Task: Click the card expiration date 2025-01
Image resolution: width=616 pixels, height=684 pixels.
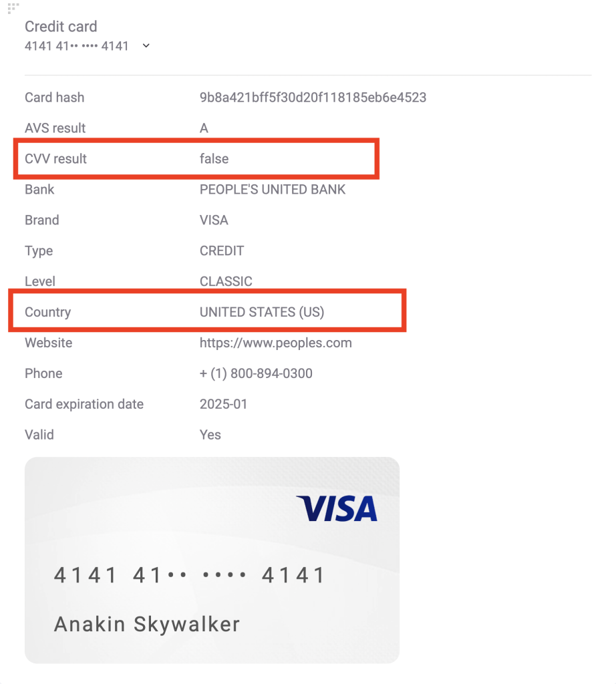Action: click(223, 404)
